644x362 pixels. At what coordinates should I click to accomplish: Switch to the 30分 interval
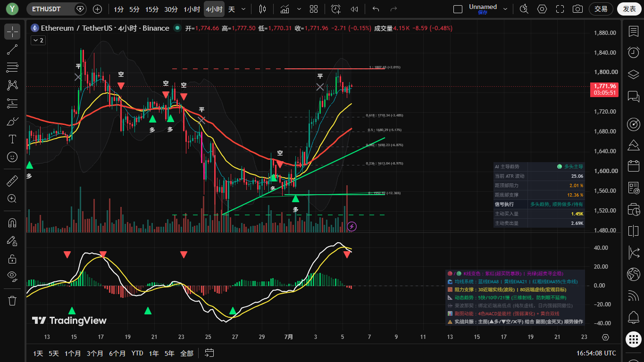[171, 9]
